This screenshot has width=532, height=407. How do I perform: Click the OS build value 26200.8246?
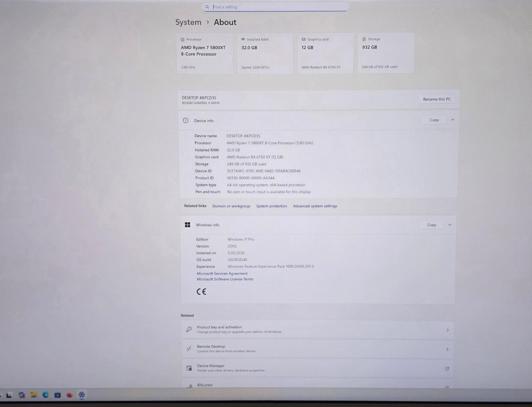click(x=237, y=260)
